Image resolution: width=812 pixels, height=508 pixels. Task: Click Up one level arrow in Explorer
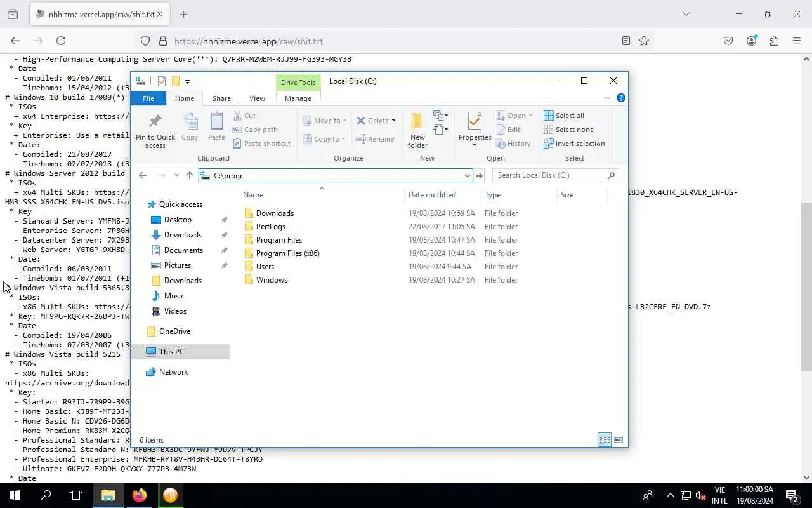point(189,175)
